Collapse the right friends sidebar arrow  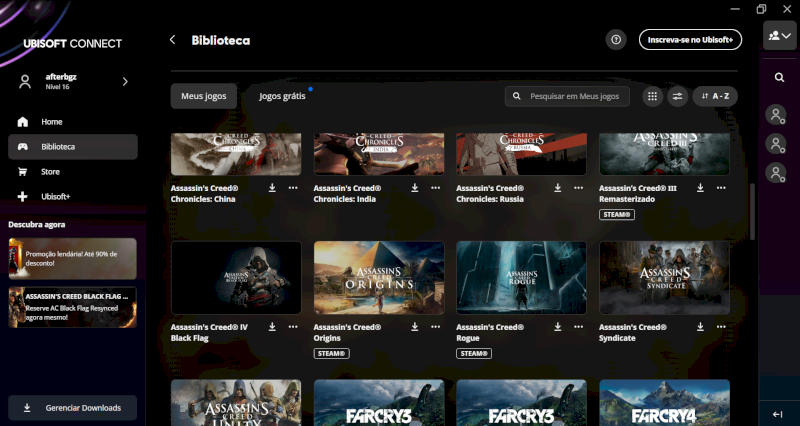pos(778,413)
